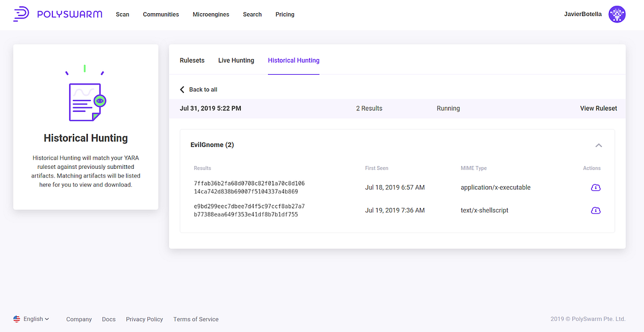Click View Ruleset link
The height and width of the screenshot is (332, 644).
(599, 109)
